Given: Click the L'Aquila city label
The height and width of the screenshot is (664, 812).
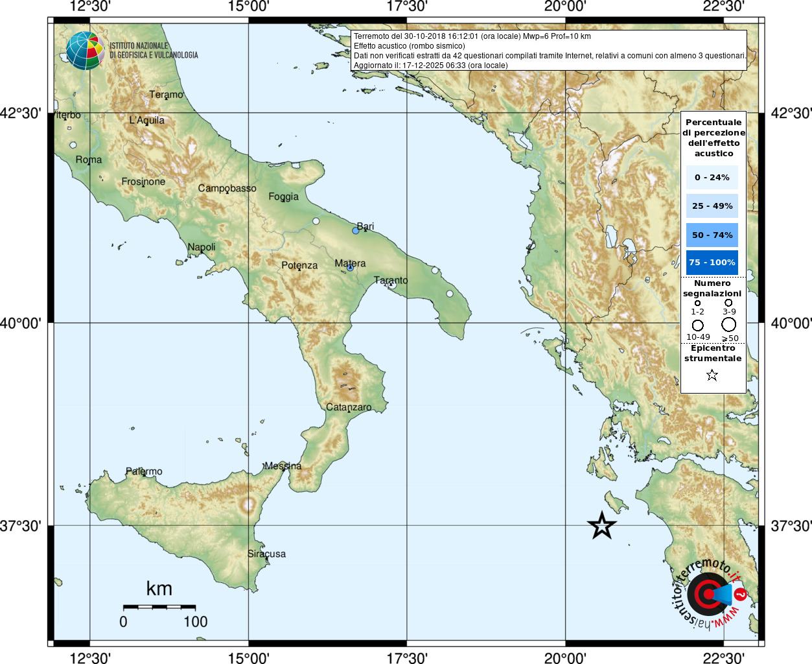Looking at the screenshot, I should pos(146,120).
